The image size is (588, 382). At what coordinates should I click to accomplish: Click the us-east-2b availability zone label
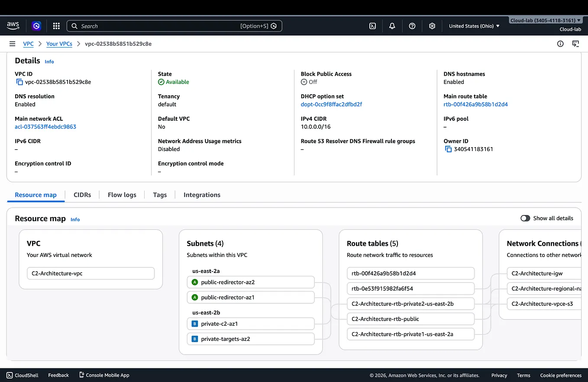[x=206, y=312]
